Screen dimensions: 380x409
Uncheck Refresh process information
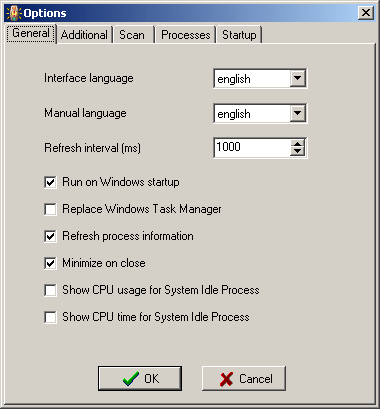tap(50, 236)
